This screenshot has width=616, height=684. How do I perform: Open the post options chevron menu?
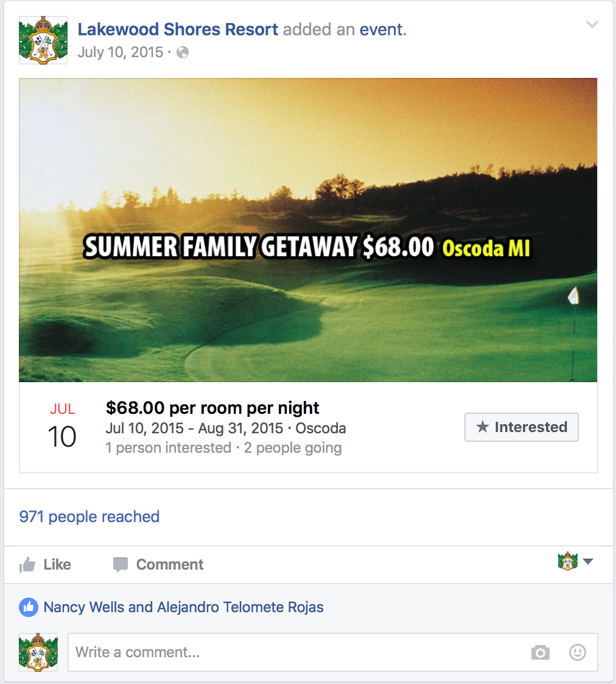pyautogui.click(x=592, y=25)
